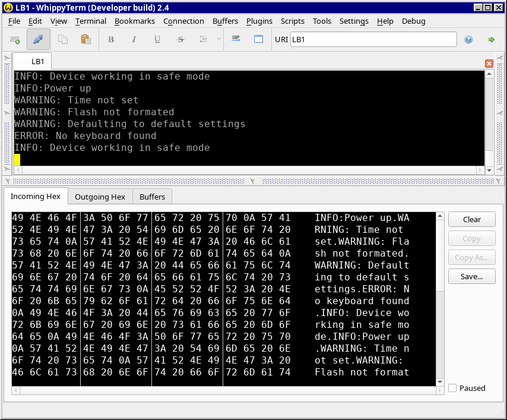Click the Clear button

point(472,219)
